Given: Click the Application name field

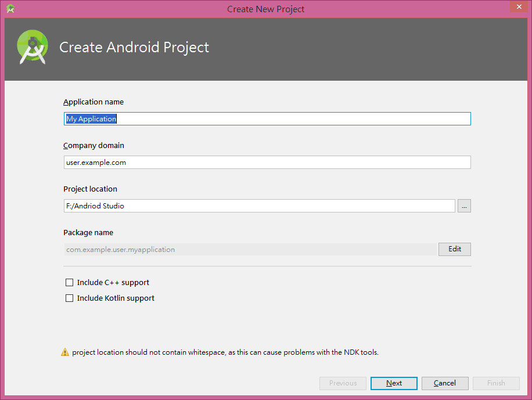Looking at the screenshot, I should pyautogui.click(x=267, y=119).
